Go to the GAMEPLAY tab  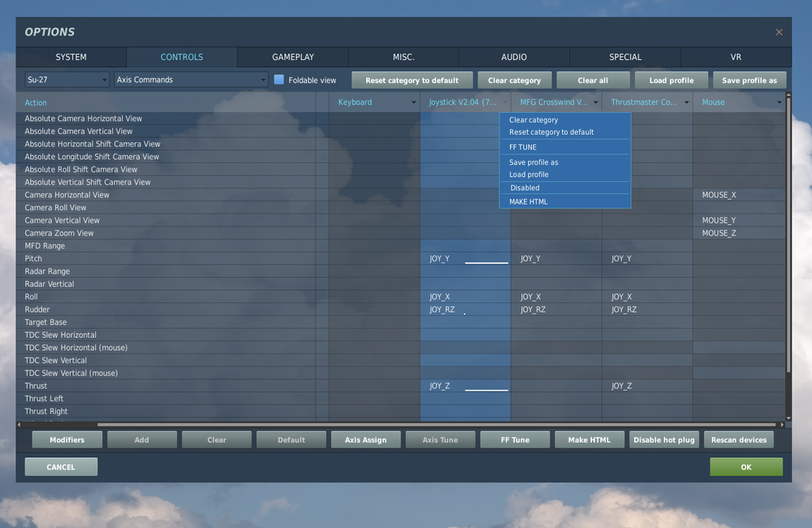tap(293, 57)
